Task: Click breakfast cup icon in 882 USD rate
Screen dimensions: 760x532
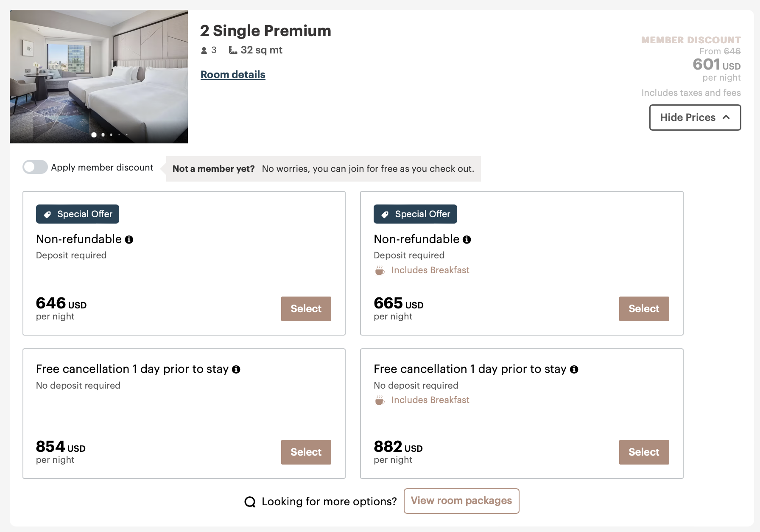Action: coord(380,400)
